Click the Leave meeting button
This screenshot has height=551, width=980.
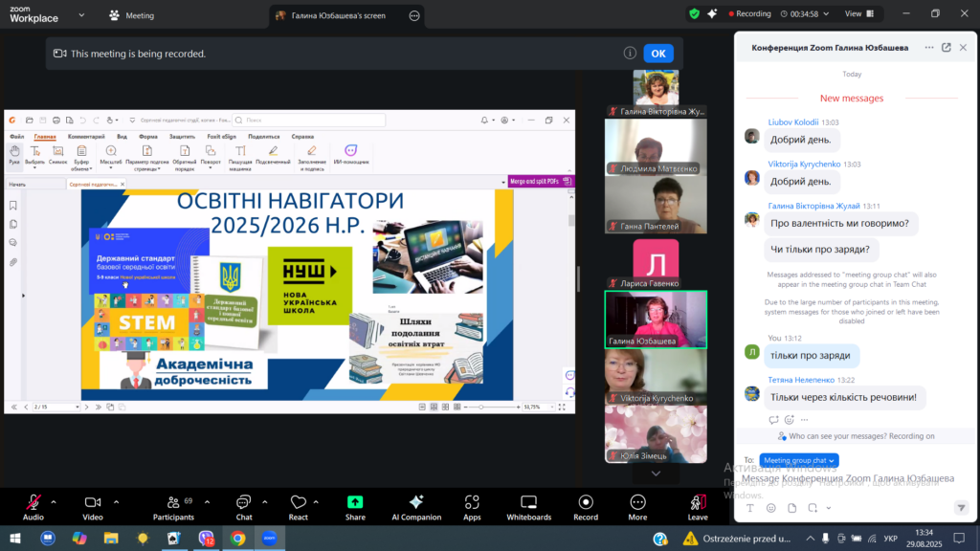click(698, 507)
